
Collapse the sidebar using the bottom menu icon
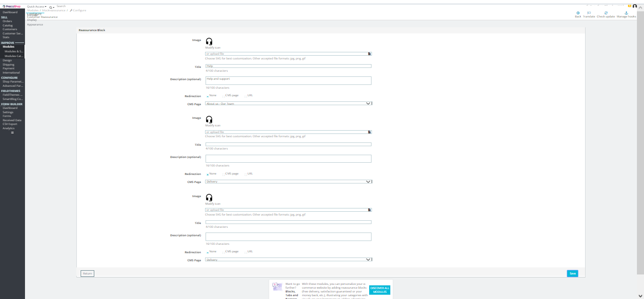[12, 133]
